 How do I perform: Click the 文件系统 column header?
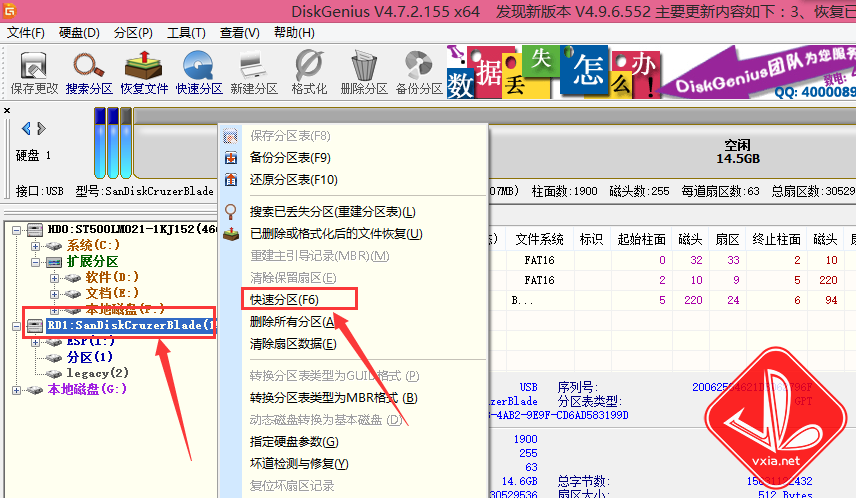[539, 239]
